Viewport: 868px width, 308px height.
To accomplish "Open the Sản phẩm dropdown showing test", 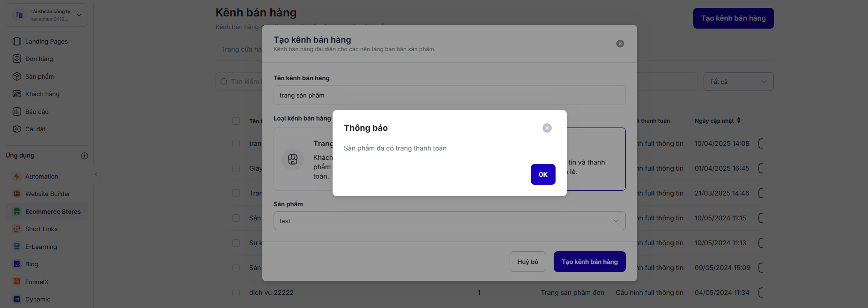I will (449, 221).
